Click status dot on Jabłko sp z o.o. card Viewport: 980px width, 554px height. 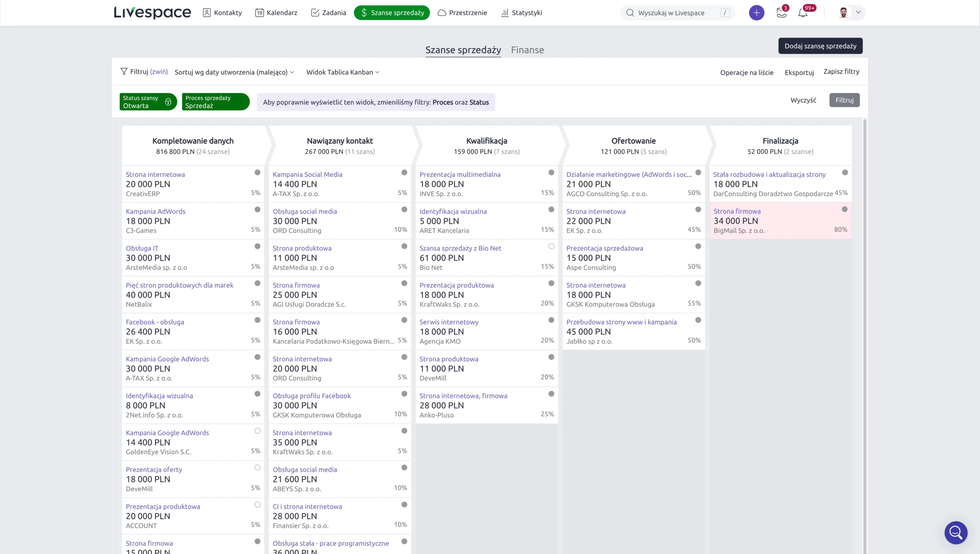(698, 320)
